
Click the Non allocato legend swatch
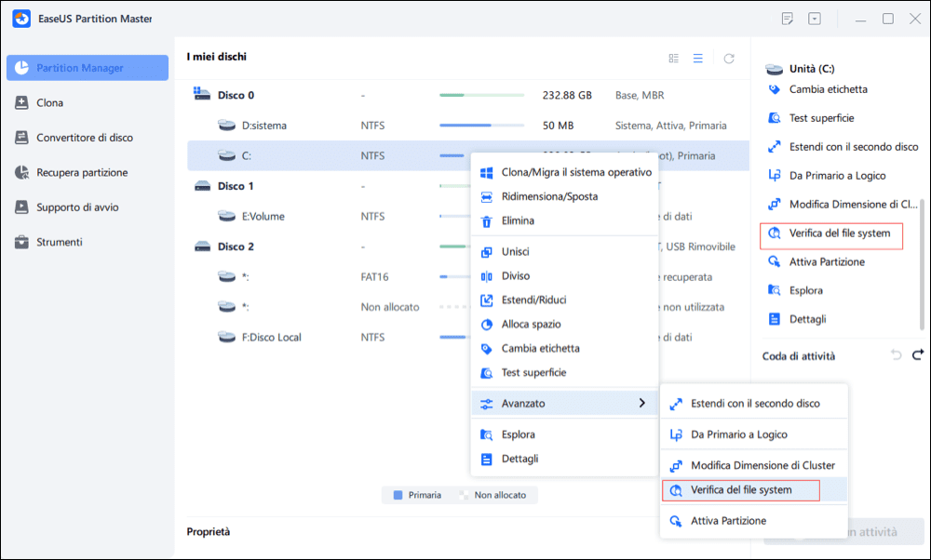tap(464, 495)
